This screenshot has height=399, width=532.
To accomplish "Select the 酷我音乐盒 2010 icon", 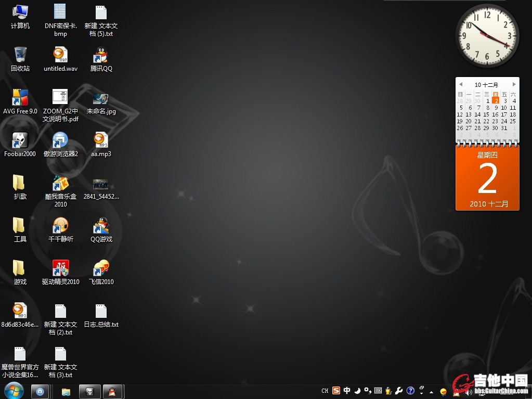I will (x=60, y=183).
